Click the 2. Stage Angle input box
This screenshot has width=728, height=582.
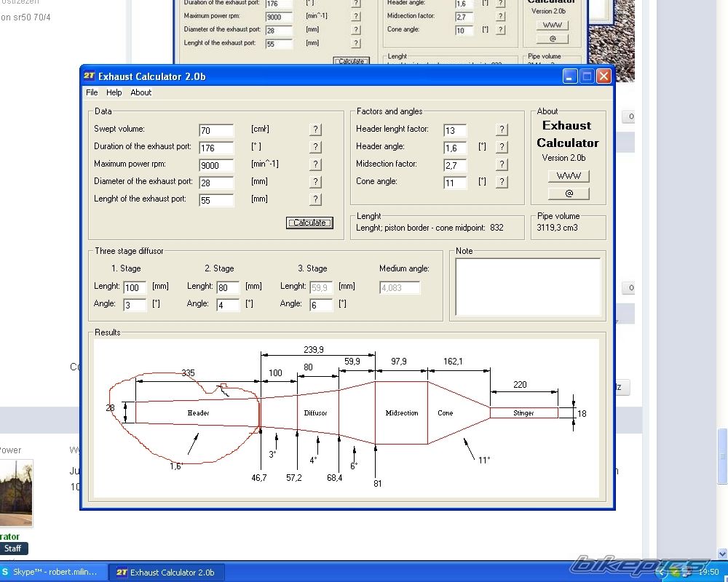point(228,306)
